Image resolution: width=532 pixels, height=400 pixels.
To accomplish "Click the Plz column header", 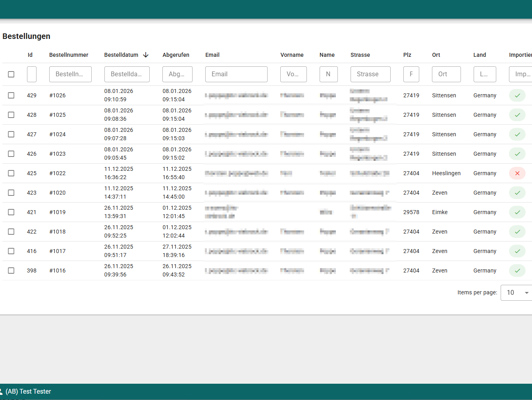I will [407, 55].
